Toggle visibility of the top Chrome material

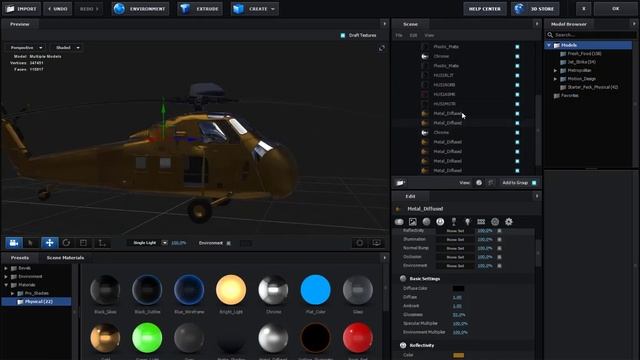click(x=517, y=56)
